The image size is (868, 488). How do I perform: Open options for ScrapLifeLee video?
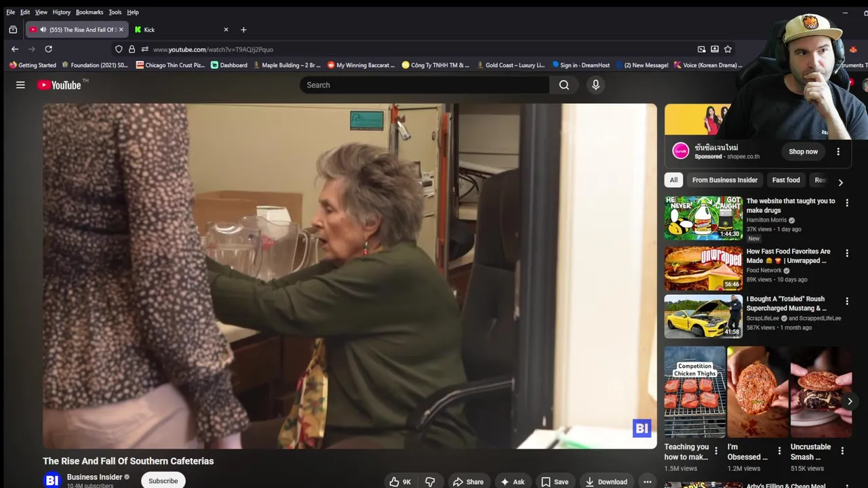pos(846,301)
